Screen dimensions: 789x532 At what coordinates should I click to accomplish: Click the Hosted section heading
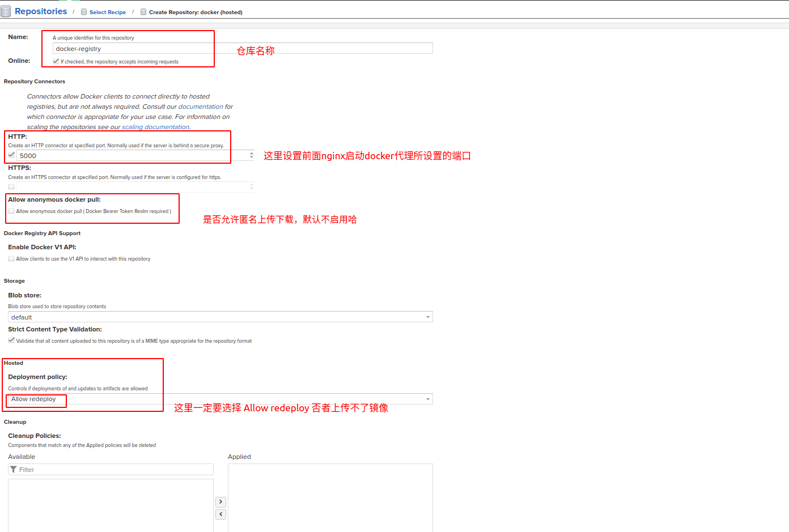[14, 363]
